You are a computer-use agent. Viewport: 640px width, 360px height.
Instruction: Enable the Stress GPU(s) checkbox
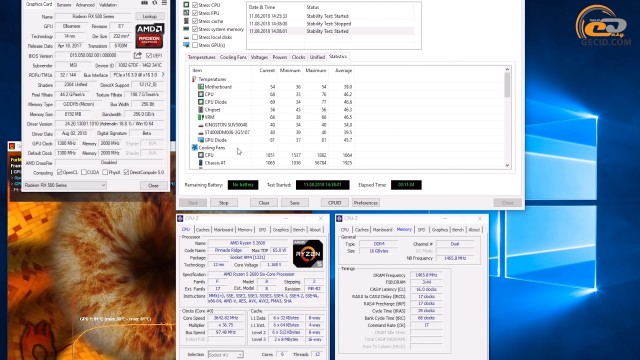(x=195, y=45)
